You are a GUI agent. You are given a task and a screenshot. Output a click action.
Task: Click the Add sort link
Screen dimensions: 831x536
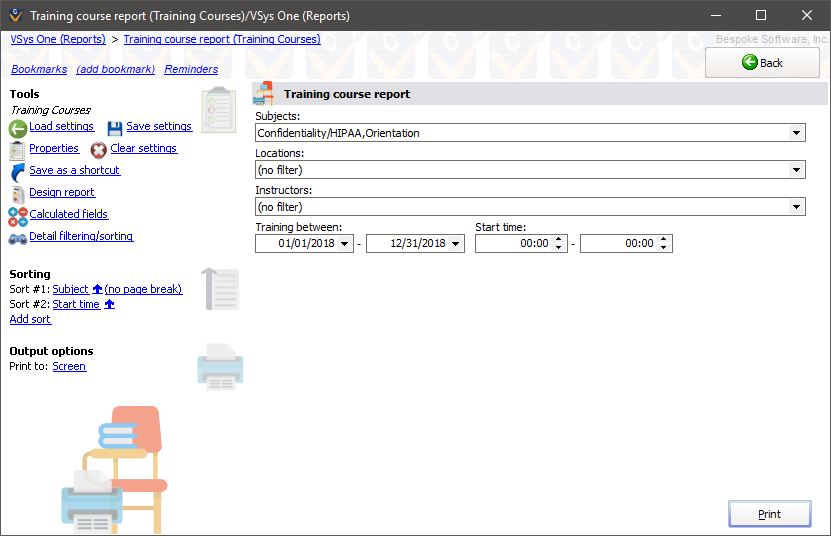[30, 319]
